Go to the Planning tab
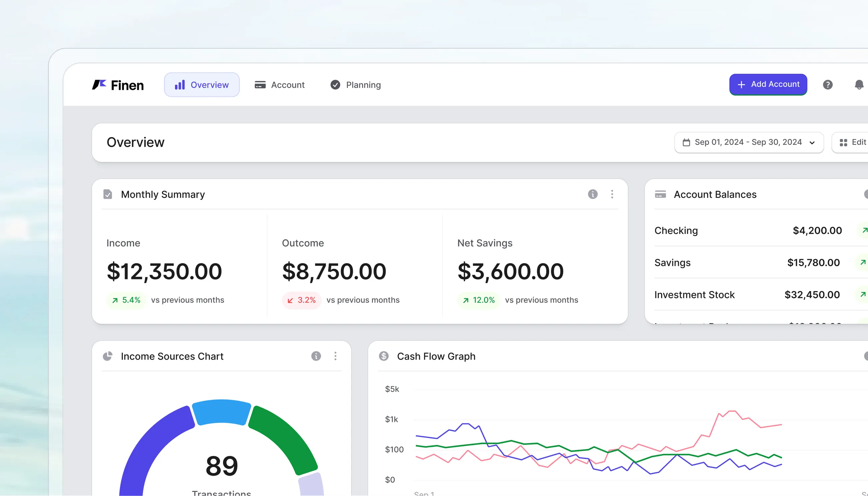Image resolution: width=868 pixels, height=496 pixels. (x=356, y=85)
